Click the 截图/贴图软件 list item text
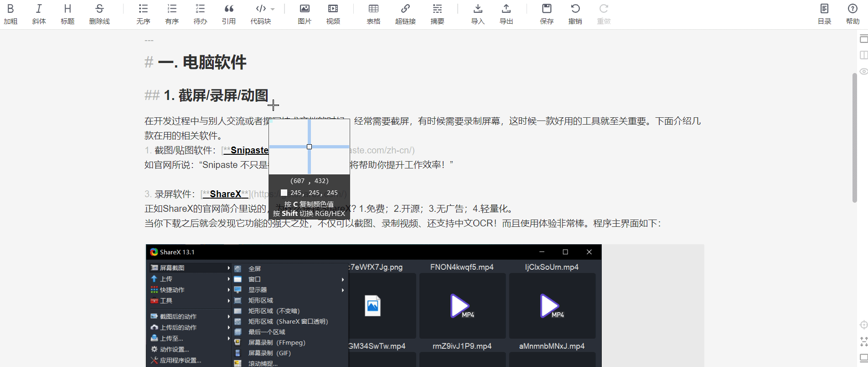The width and height of the screenshot is (868, 367). pos(185,150)
